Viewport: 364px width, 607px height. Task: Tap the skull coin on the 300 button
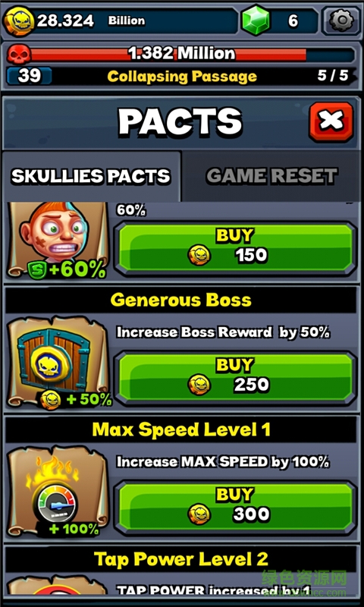pyautogui.click(x=199, y=514)
